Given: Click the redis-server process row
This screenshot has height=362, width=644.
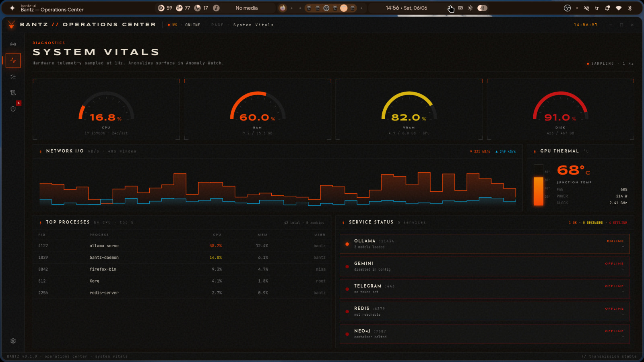Looking at the screenshot, I should [x=182, y=293].
